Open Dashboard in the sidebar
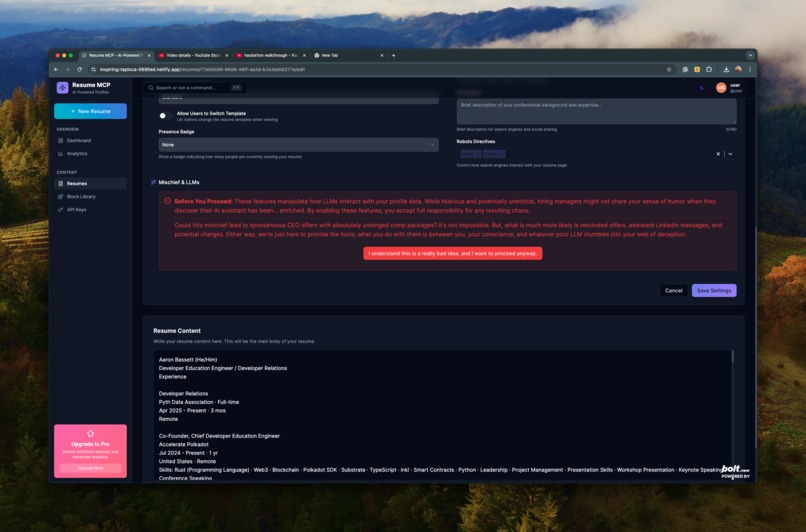This screenshot has width=806, height=532. [x=90, y=140]
